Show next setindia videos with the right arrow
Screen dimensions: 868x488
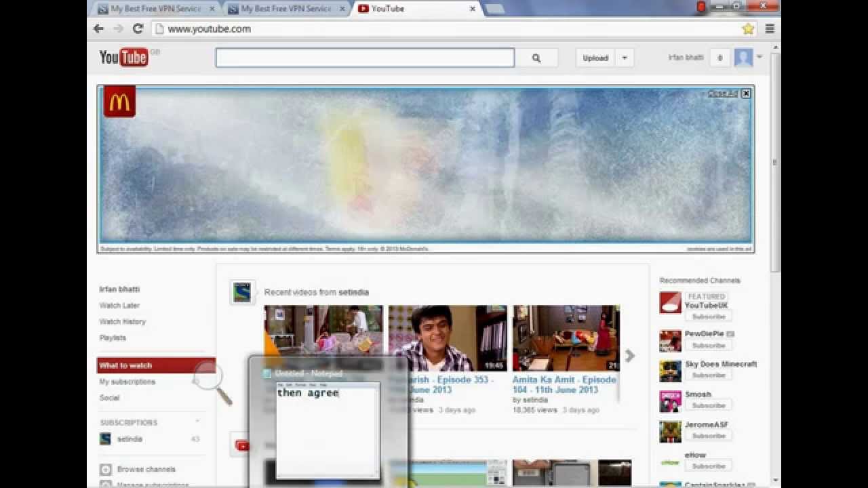coord(630,356)
